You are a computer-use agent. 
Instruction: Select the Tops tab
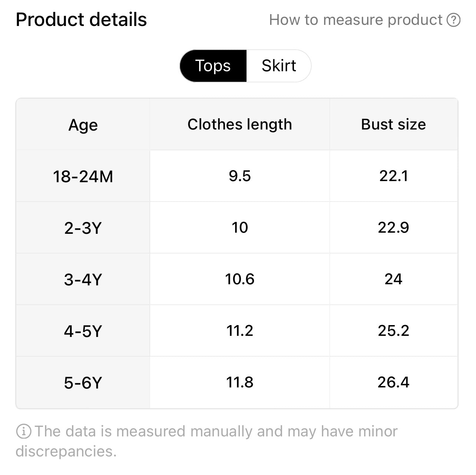213,66
